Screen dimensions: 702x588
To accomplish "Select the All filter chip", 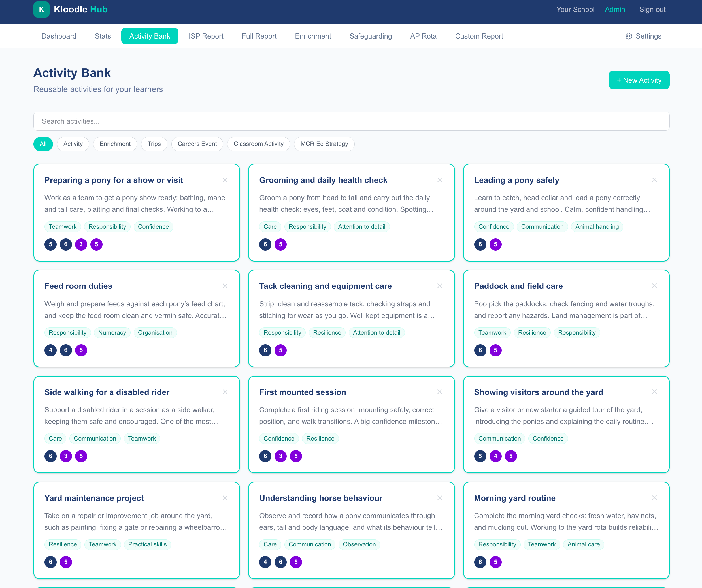I will [x=43, y=144].
